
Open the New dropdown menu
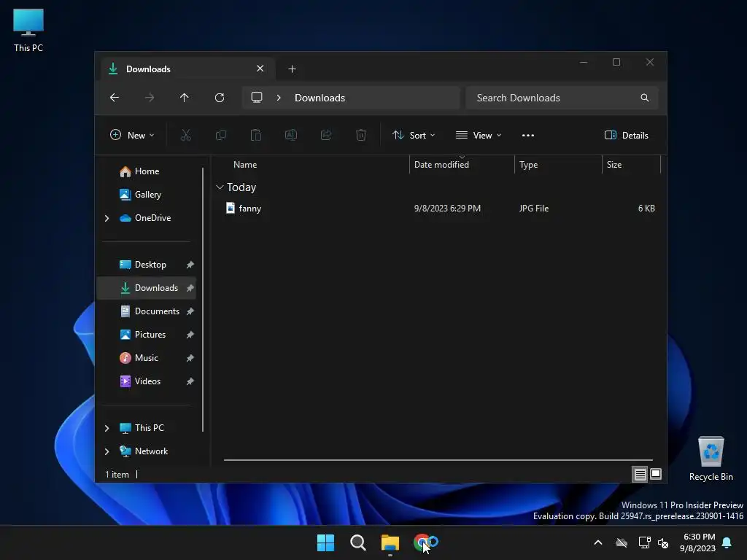[x=132, y=135]
